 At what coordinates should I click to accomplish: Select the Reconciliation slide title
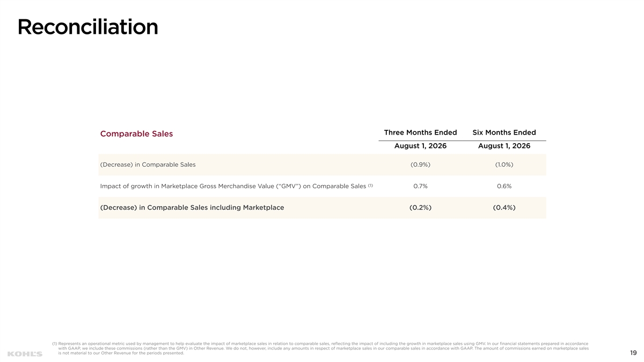[88, 27]
